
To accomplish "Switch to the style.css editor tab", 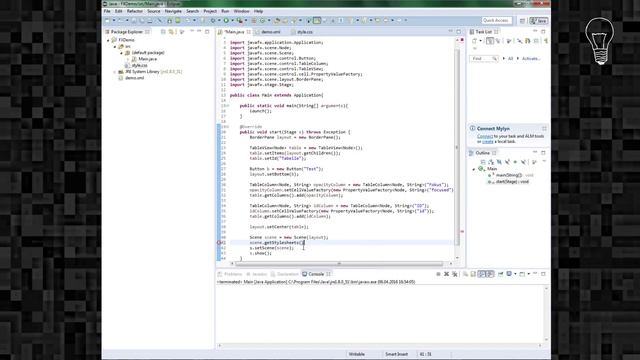I will 304,32.
